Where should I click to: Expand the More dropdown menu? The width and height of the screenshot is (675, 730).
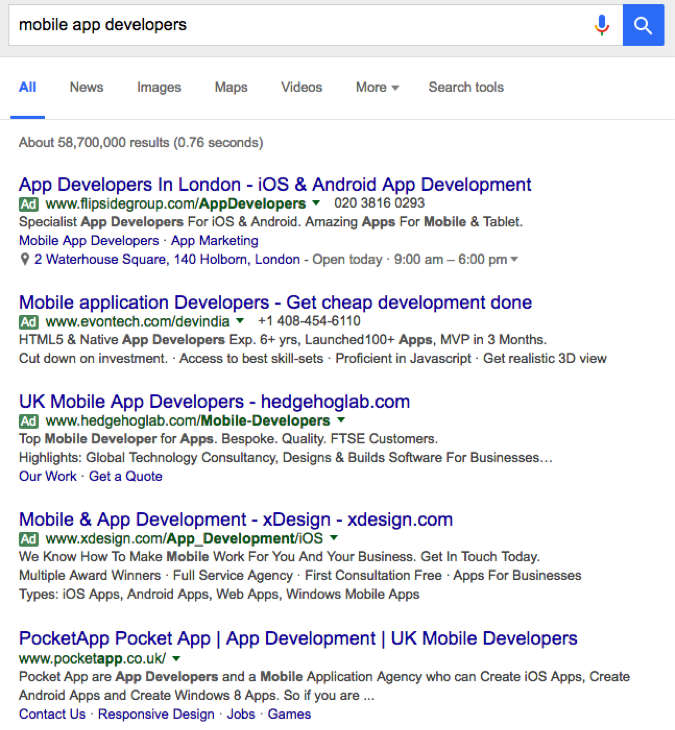coord(377,87)
